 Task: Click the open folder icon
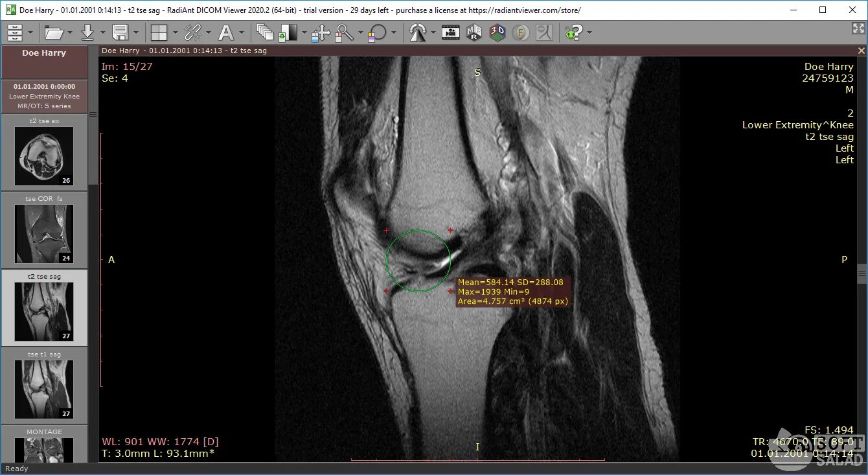point(54,32)
